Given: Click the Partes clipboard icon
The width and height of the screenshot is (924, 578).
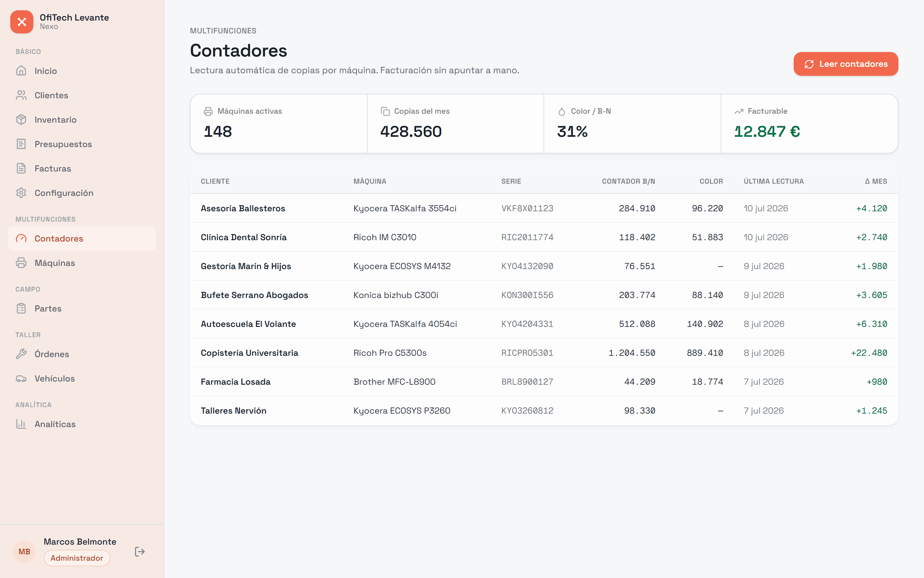Looking at the screenshot, I should pos(21,309).
